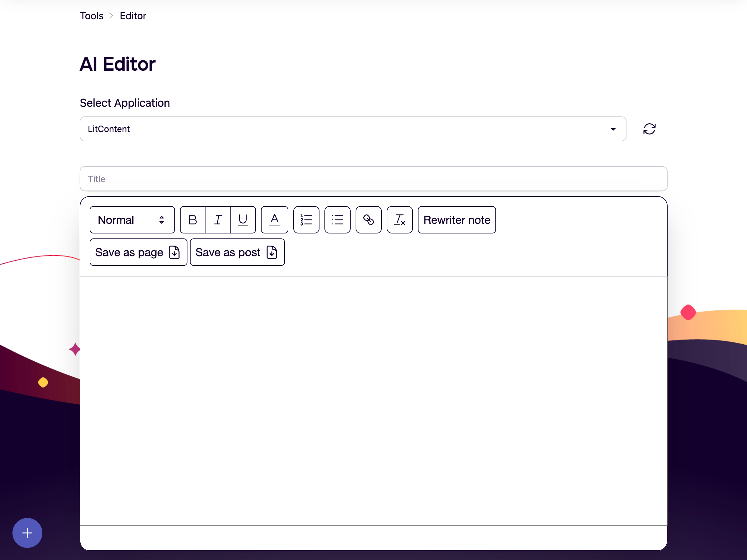Apply italic formatting

click(x=218, y=220)
